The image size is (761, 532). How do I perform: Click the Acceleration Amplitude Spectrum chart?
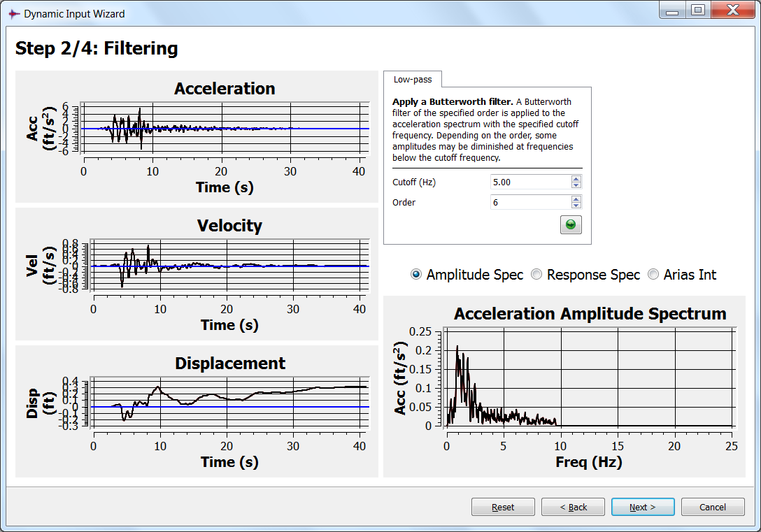click(590, 378)
